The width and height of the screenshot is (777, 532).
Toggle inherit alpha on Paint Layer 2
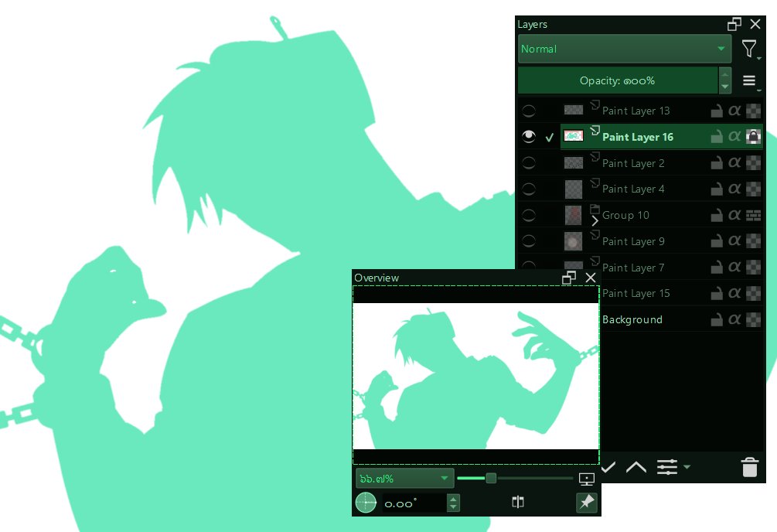pos(734,162)
